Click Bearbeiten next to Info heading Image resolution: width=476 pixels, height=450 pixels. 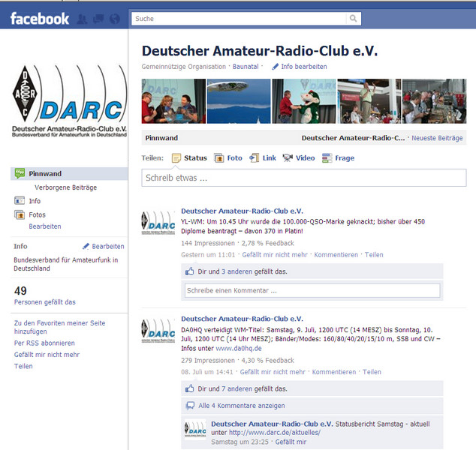108,246
